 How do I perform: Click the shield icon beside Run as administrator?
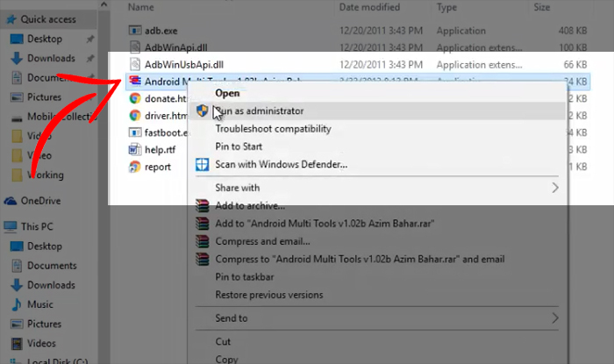[202, 111]
